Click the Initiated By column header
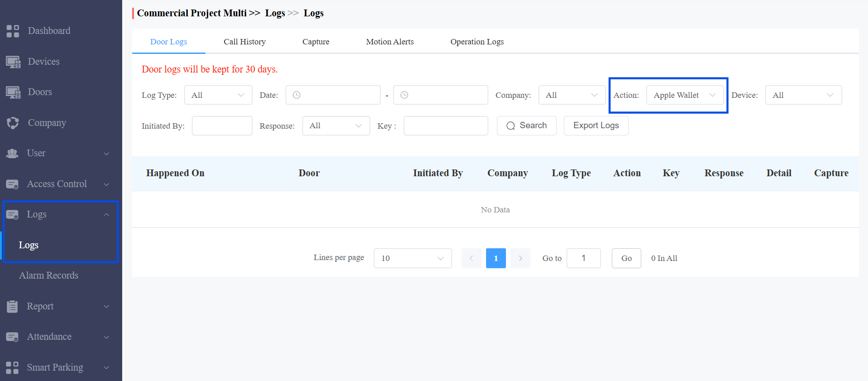Viewport: 868px width, 381px height. pos(438,173)
